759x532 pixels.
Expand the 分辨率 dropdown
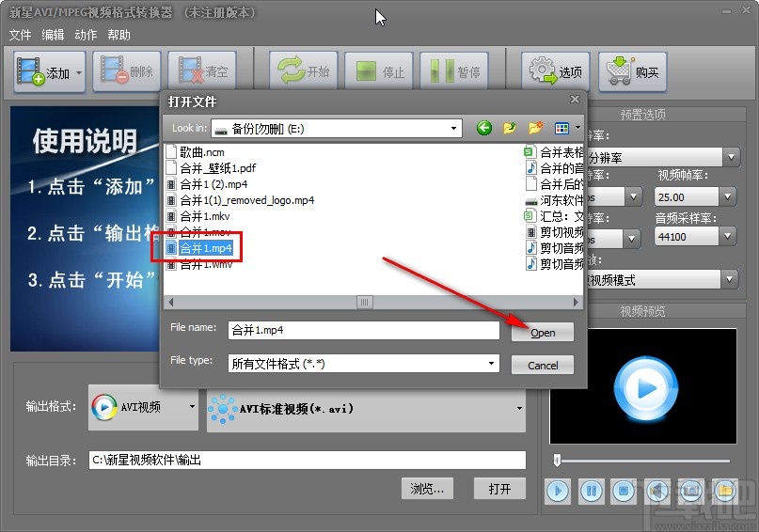pyautogui.click(x=731, y=157)
